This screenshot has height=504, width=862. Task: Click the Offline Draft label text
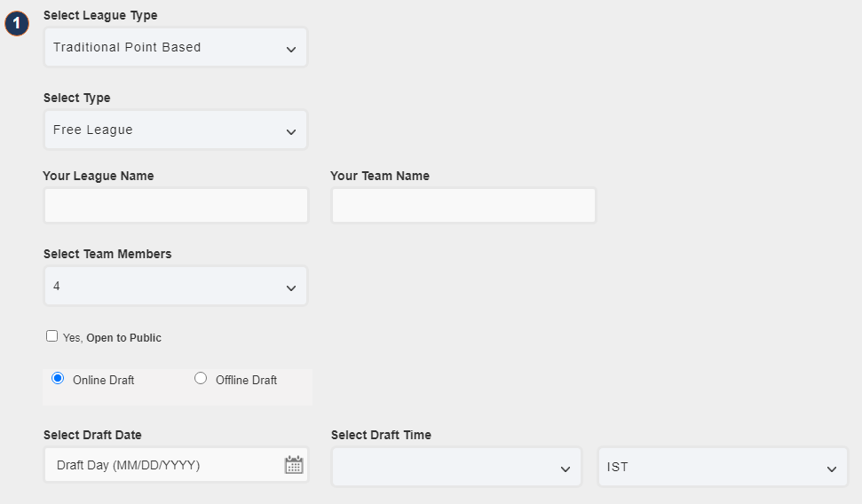coord(246,381)
